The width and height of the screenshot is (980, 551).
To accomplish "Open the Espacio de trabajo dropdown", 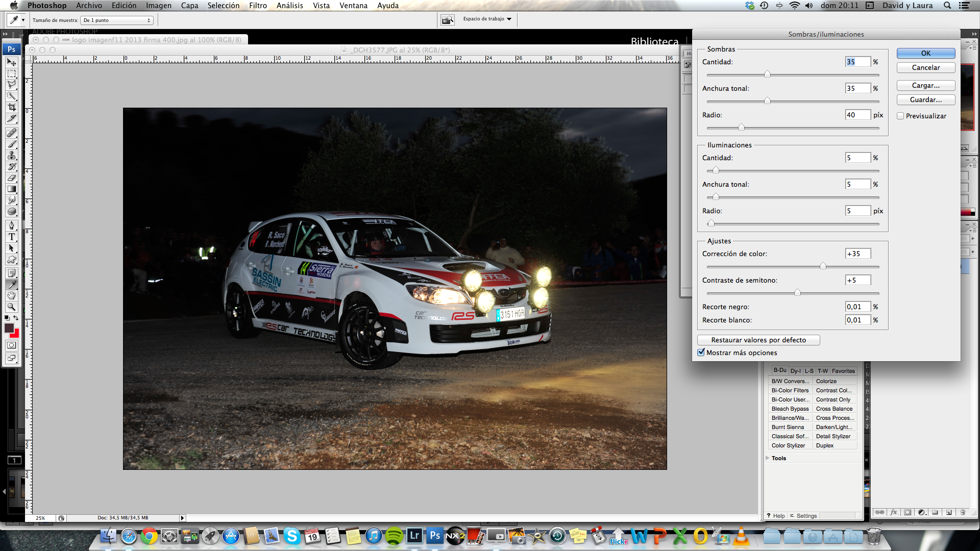I will click(x=487, y=19).
